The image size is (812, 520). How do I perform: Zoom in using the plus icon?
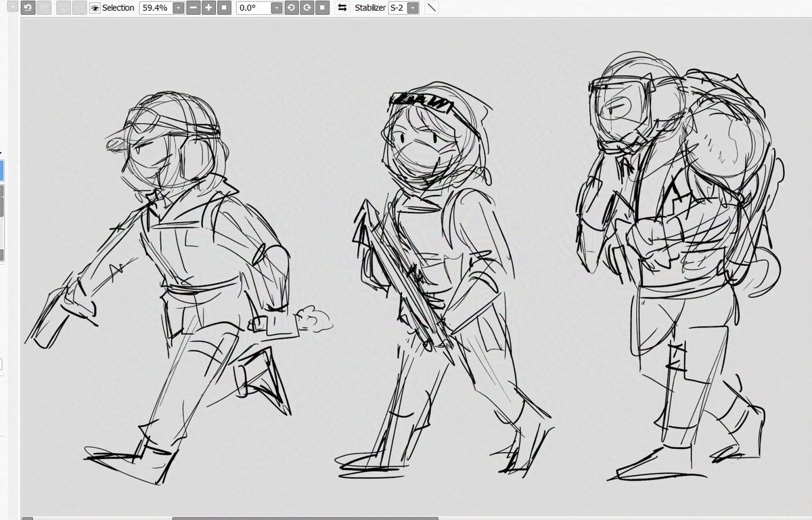click(x=207, y=8)
